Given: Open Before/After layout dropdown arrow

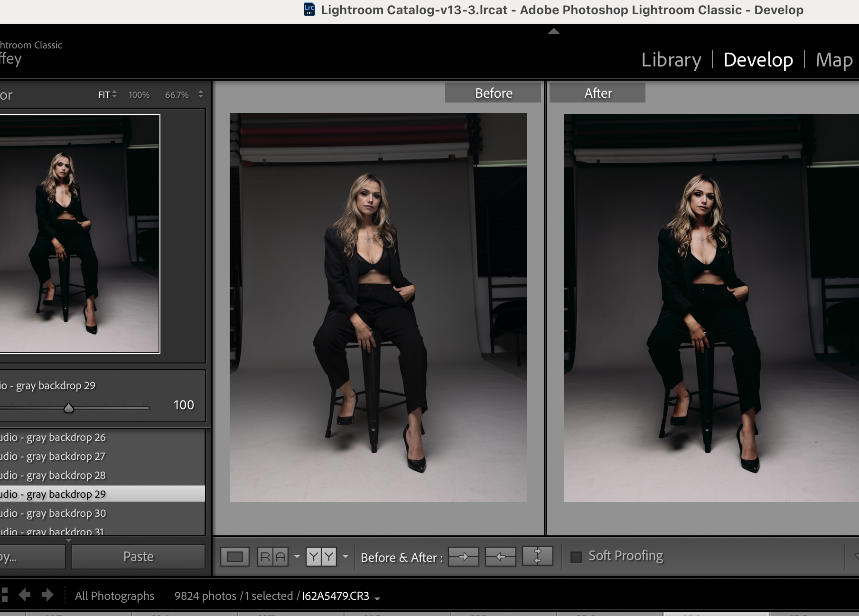Looking at the screenshot, I should (345, 557).
